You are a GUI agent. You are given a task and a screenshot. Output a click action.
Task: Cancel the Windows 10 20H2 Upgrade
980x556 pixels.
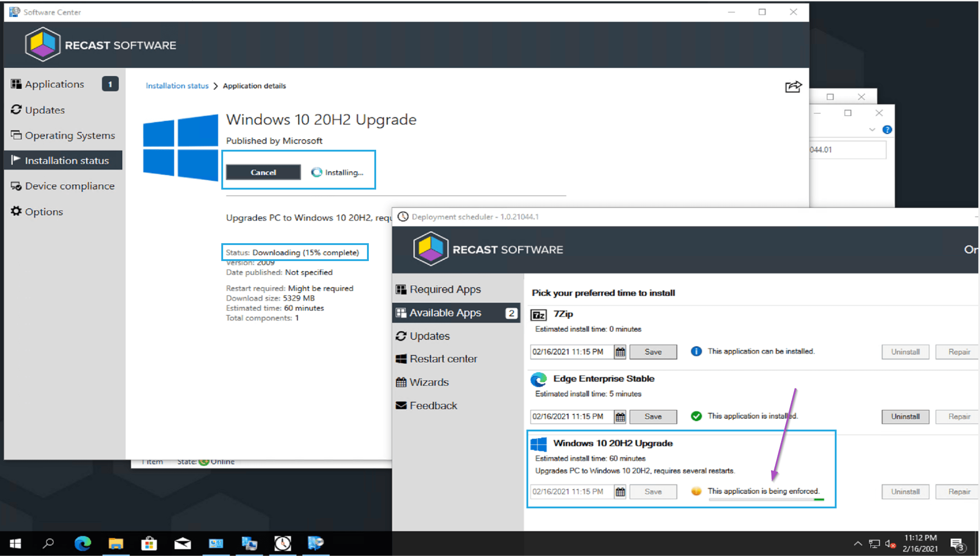[263, 172]
